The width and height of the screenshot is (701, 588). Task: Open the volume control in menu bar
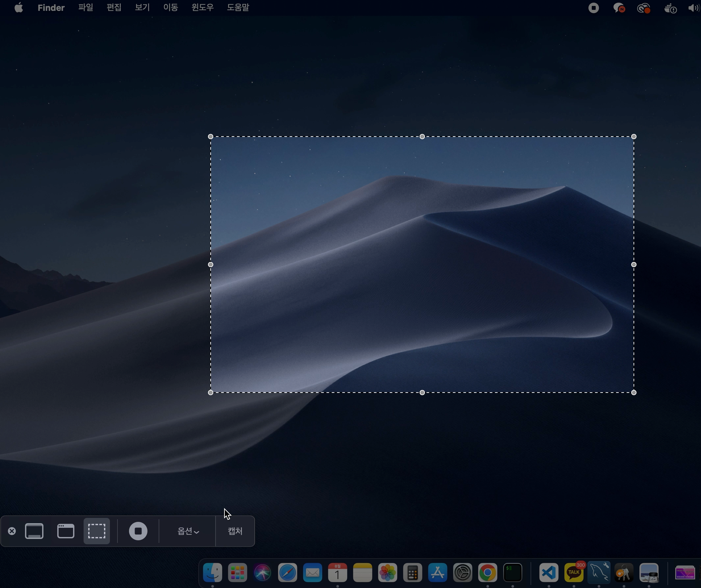(x=694, y=8)
